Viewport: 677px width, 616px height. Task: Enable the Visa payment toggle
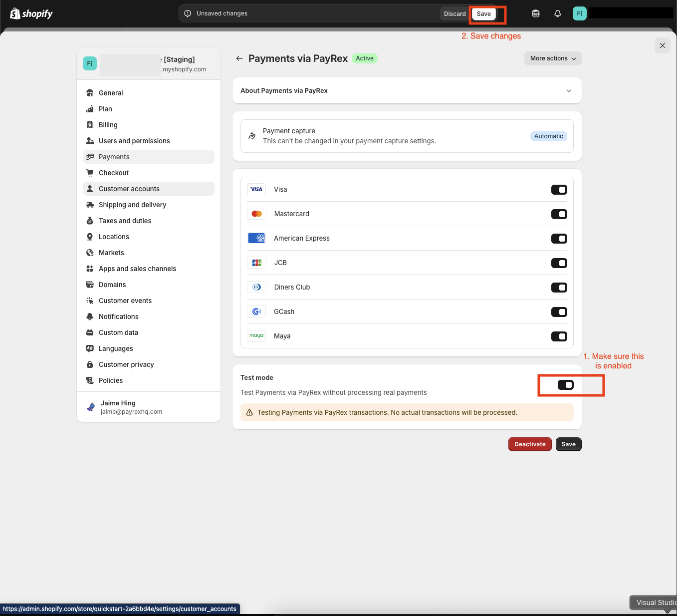[559, 190]
